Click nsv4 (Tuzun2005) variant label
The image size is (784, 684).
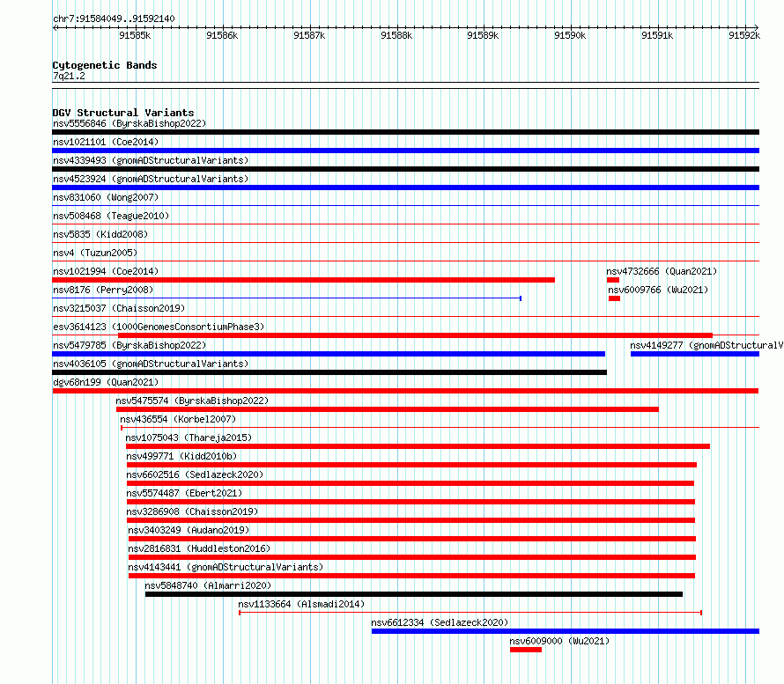95,253
